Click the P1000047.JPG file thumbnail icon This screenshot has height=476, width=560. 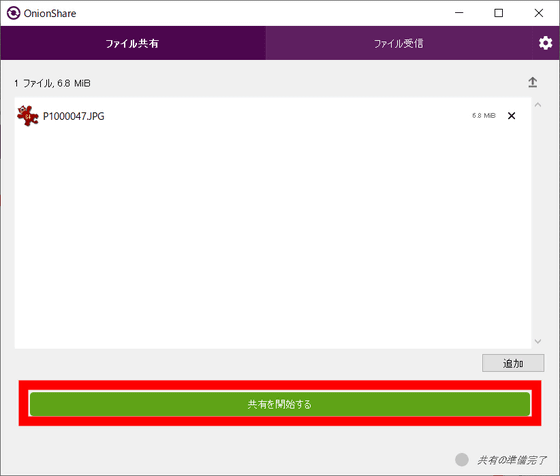tap(28, 116)
